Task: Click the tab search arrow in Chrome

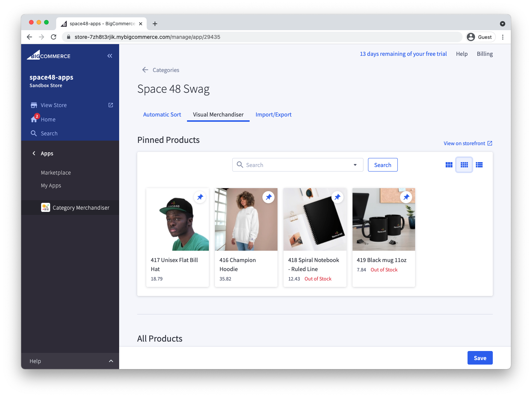Action: pyautogui.click(x=503, y=24)
